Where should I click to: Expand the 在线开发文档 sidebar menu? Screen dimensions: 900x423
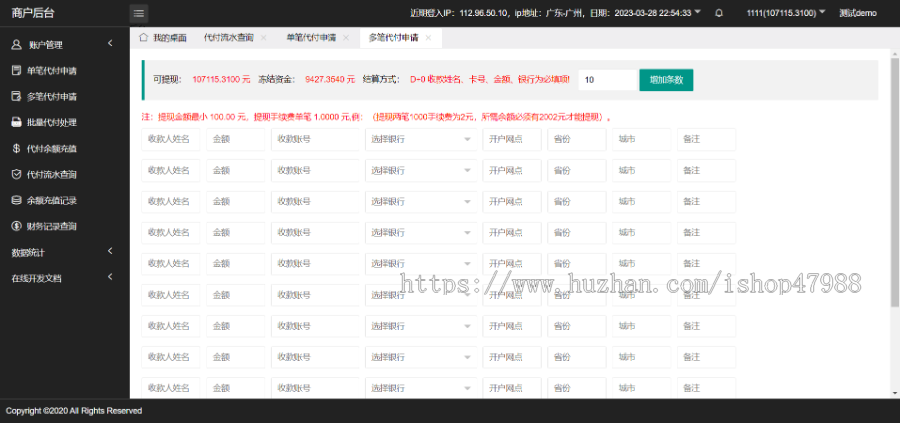(x=110, y=277)
